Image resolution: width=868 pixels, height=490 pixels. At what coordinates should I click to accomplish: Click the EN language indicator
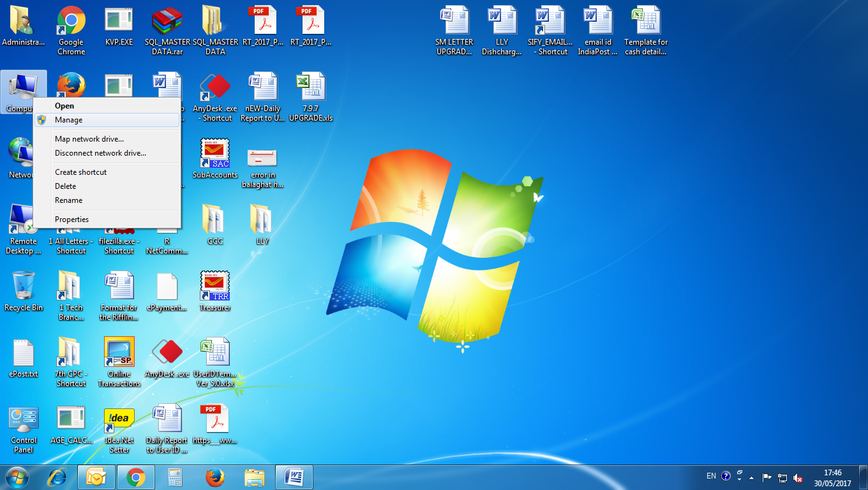click(711, 476)
